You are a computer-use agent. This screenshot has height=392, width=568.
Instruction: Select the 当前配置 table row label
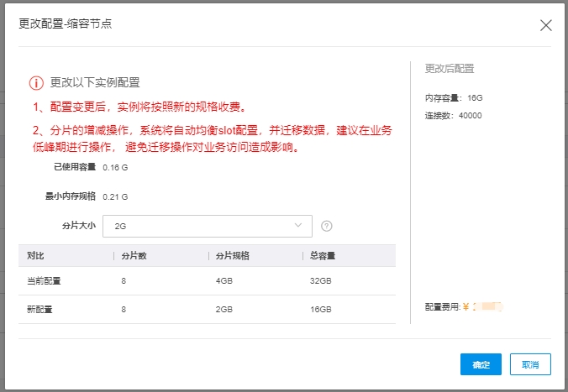point(45,280)
